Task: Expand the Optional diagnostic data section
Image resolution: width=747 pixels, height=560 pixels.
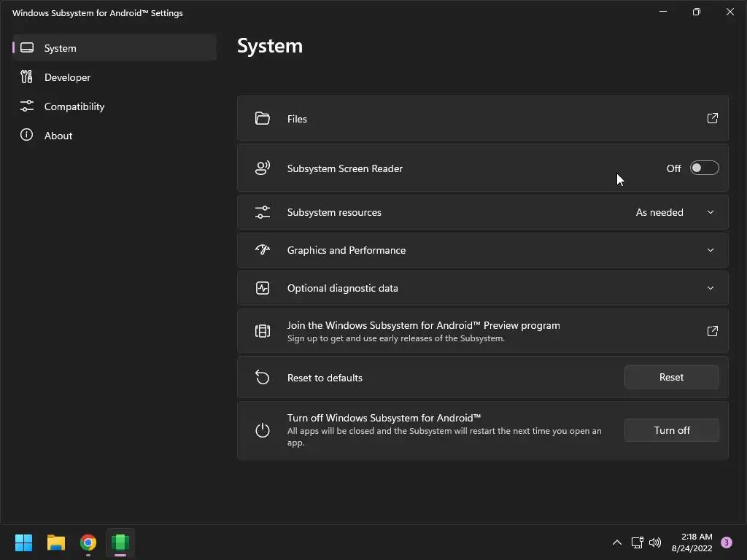Action: click(711, 288)
